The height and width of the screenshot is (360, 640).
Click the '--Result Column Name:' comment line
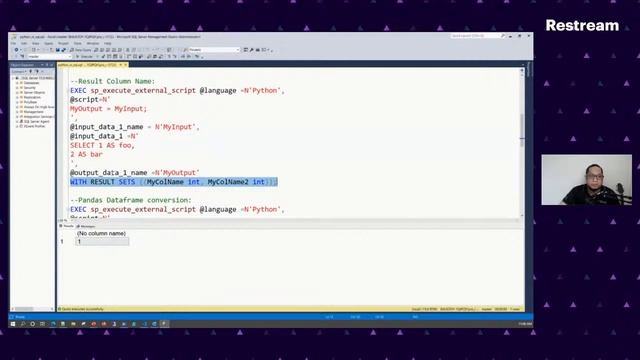click(x=113, y=81)
